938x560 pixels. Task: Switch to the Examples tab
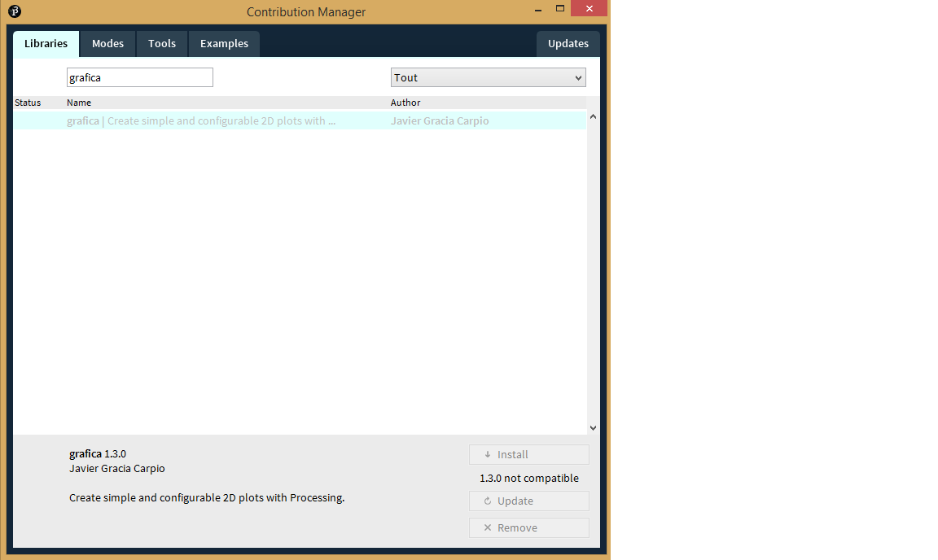(225, 44)
